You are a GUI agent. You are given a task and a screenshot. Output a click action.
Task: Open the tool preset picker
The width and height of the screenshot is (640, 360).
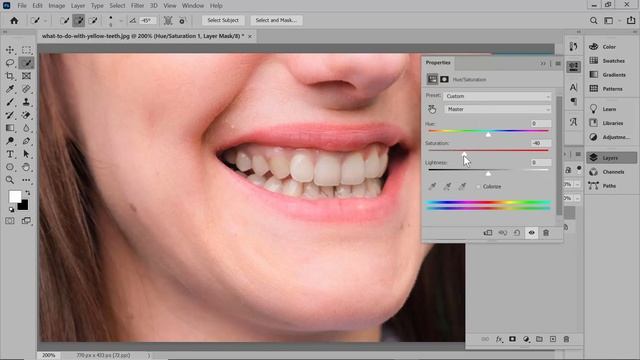(38, 20)
